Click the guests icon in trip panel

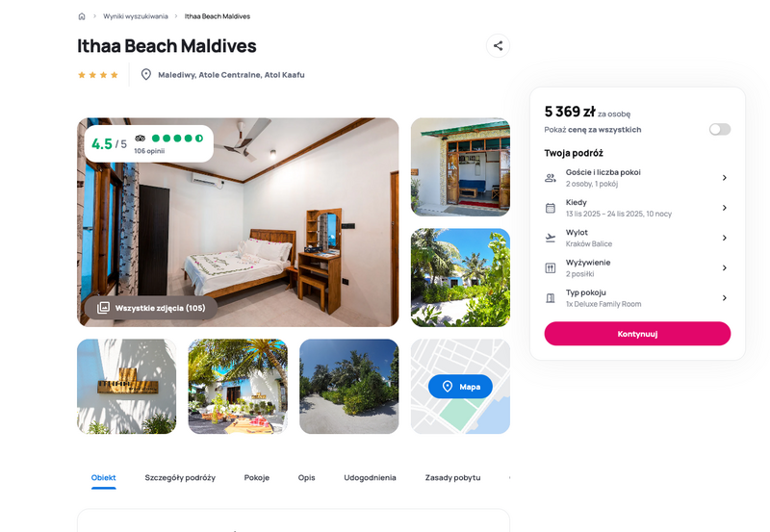point(551,178)
